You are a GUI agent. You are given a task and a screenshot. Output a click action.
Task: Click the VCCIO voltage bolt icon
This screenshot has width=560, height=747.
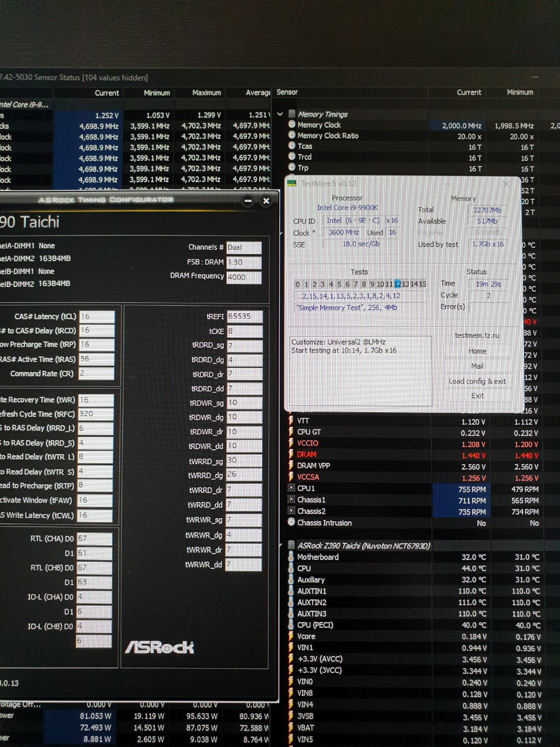tap(291, 443)
